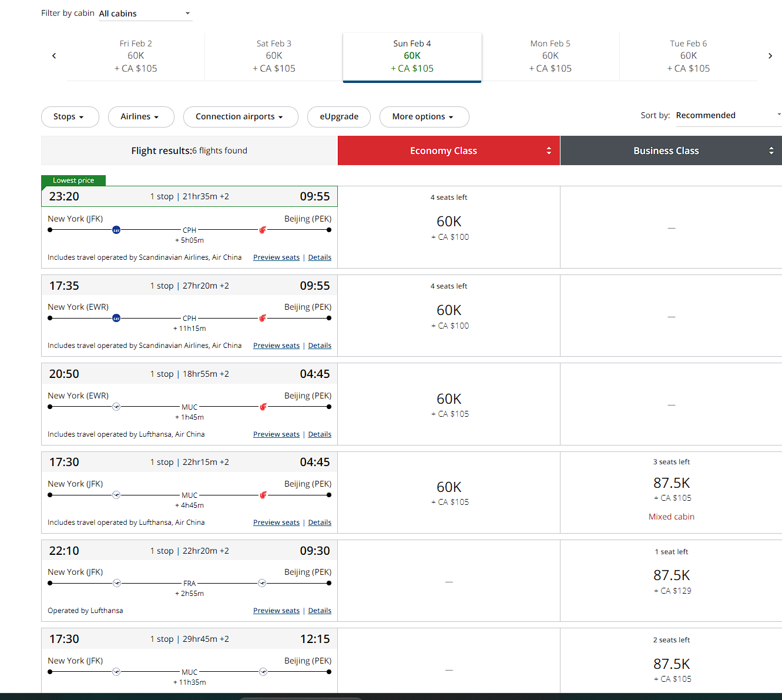Click CPH +11h15m layover label
The width and height of the screenshot is (782, 700).
coord(189,323)
